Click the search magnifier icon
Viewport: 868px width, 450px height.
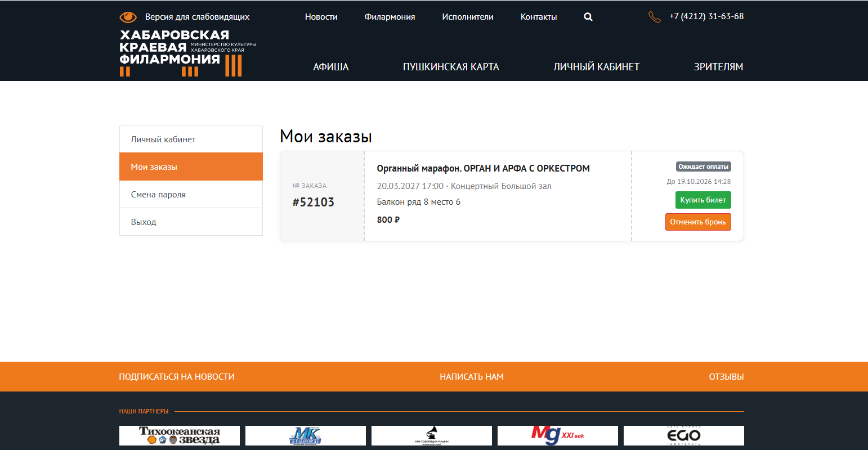[x=588, y=17]
